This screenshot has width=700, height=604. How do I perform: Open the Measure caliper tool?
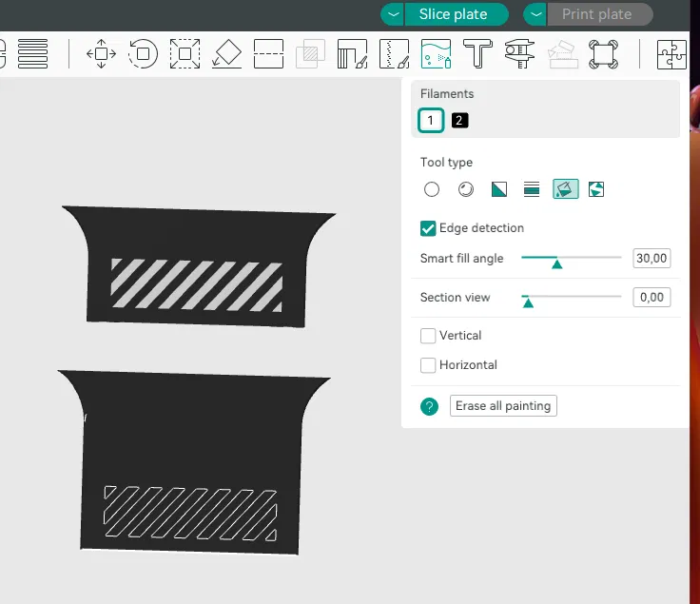519,54
